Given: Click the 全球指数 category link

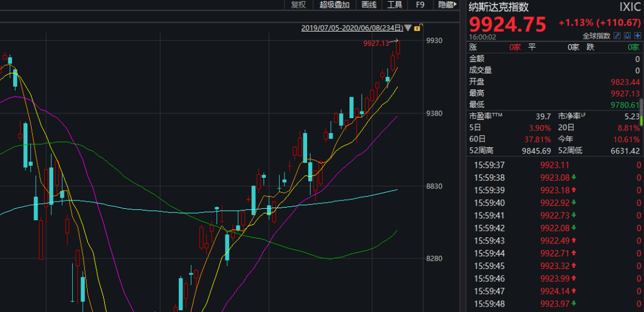Looking at the screenshot, I should click(x=596, y=36).
